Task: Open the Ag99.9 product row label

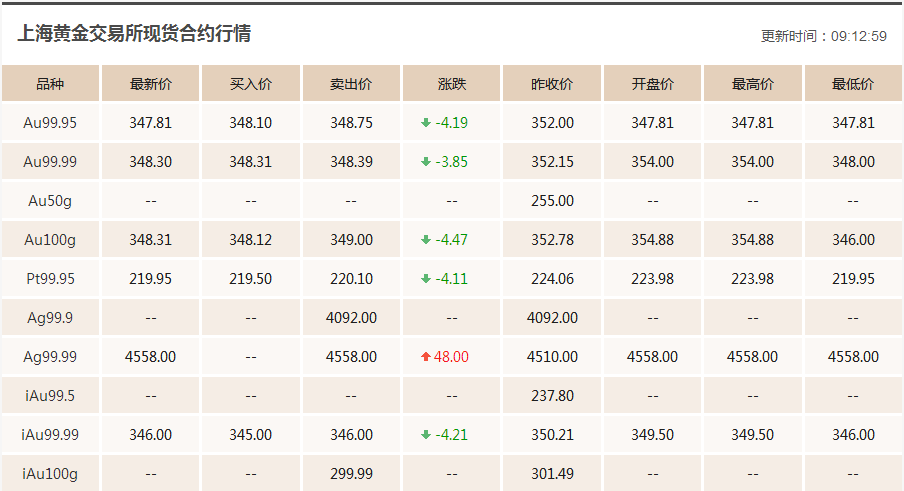Action: [x=50, y=318]
